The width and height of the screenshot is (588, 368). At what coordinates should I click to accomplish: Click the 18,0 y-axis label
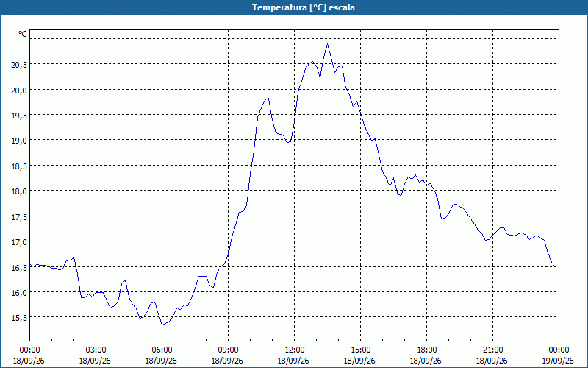pyautogui.click(x=19, y=191)
